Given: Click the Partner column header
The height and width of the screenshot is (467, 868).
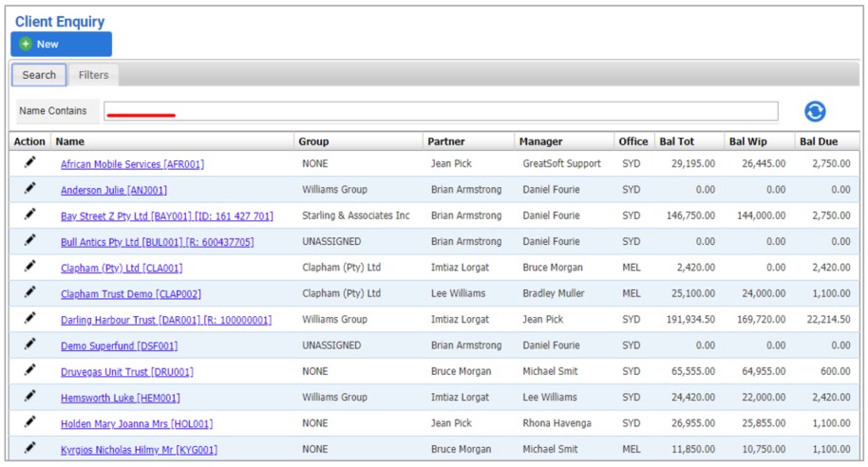Looking at the screenshot, I should [446, 141].
